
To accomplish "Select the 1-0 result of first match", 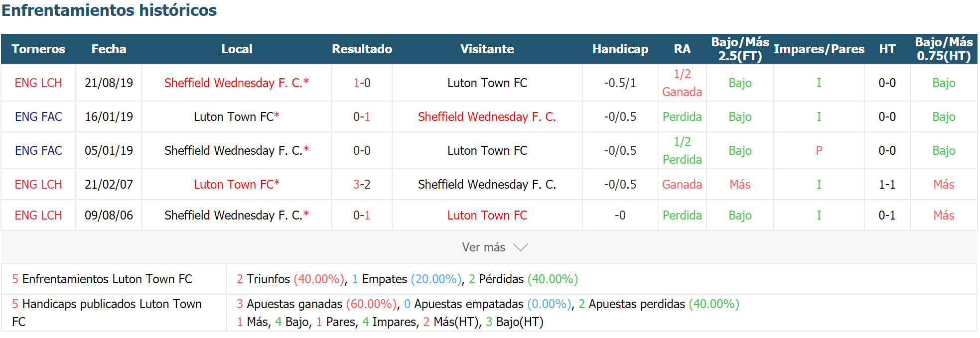I will click(x=362, y=83).
